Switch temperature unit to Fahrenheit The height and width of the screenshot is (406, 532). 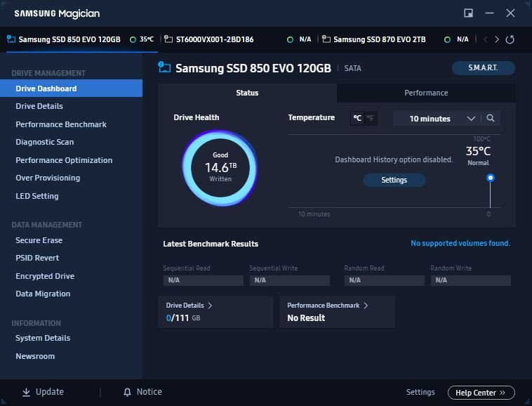click(x=370, y=118)
